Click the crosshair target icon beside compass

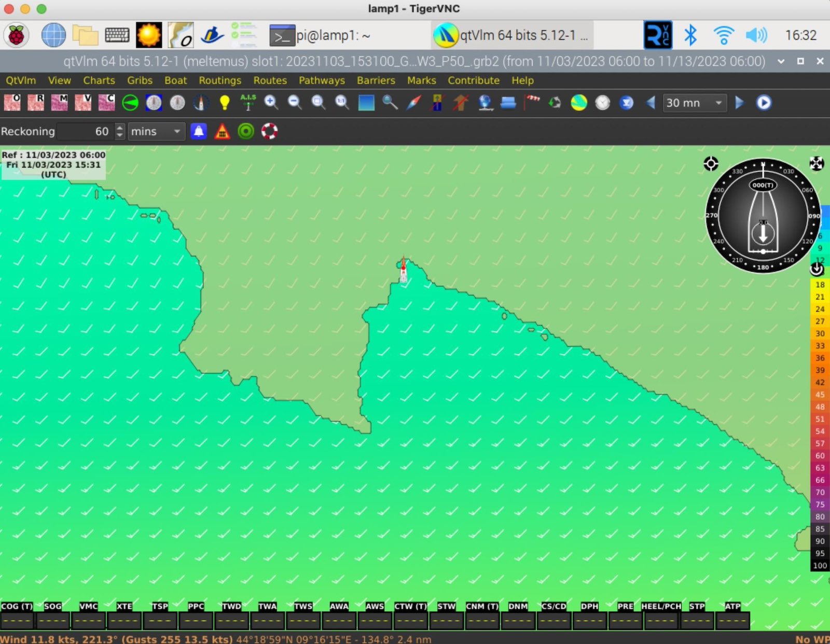711,164
